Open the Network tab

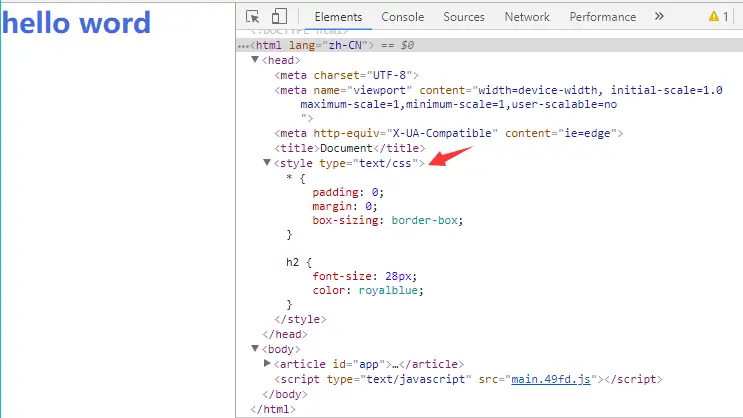pyautogui.click(x=527, y=17)
